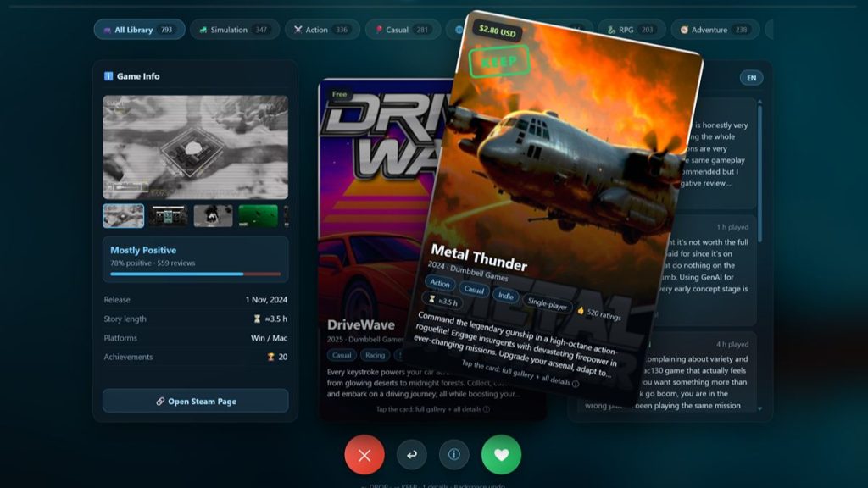Click the '4 h played' review label
Screen dimensions: 868x488
[x=732, y=344]
